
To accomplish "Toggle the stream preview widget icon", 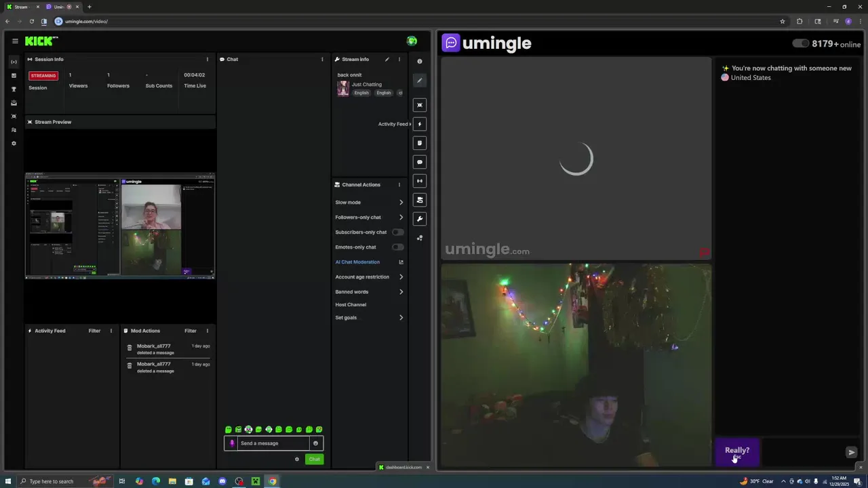I will pyautogui.click(x=420, y=105).
